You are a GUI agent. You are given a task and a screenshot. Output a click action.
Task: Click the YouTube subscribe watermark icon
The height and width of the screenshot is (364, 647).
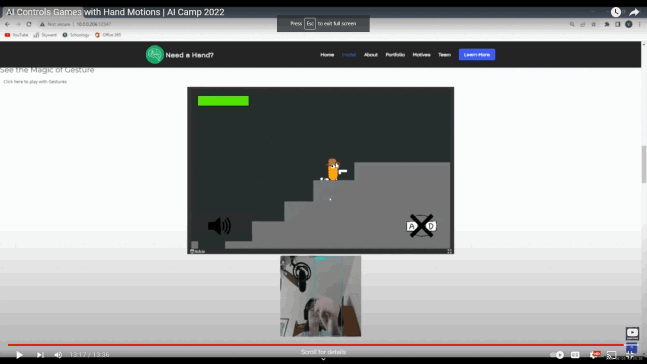(632, 333)
